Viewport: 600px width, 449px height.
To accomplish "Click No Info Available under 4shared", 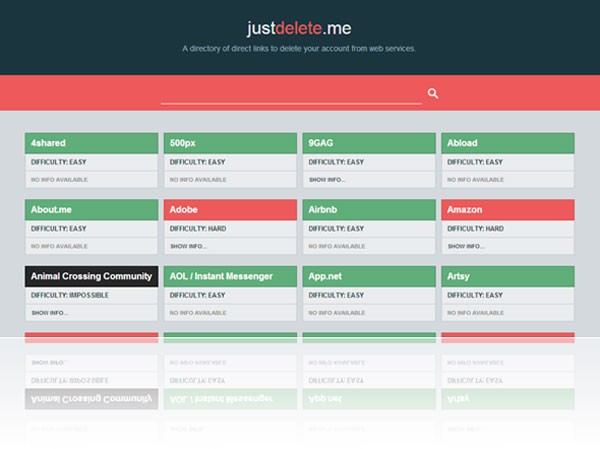I will [x=59, y=180].
